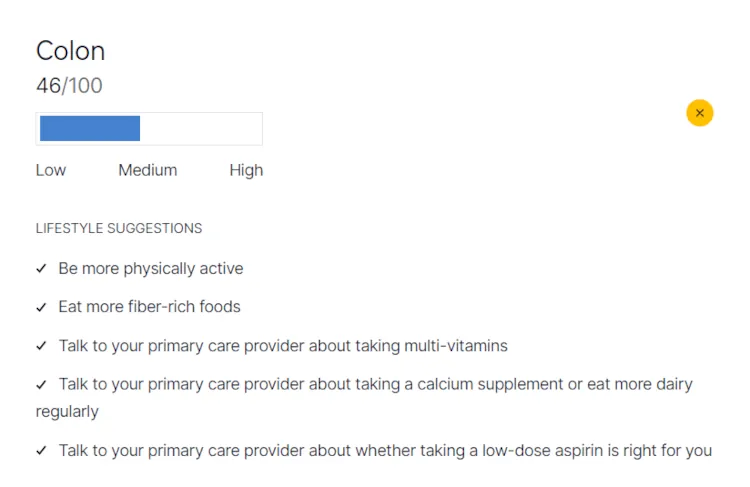Close the Colon panel with yellow X
This screenshot has width=750, height=487.
tap(699, 113)
